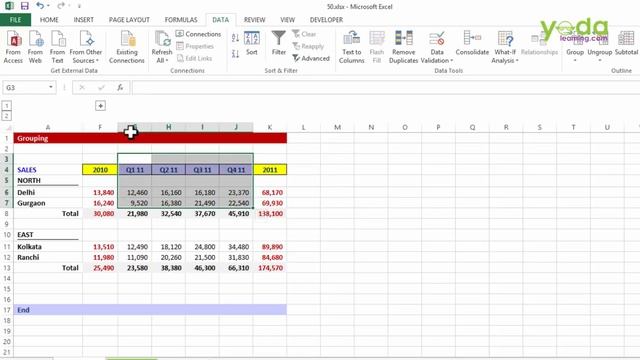
Task: Click Remove Duplicates
Action: 403,47
